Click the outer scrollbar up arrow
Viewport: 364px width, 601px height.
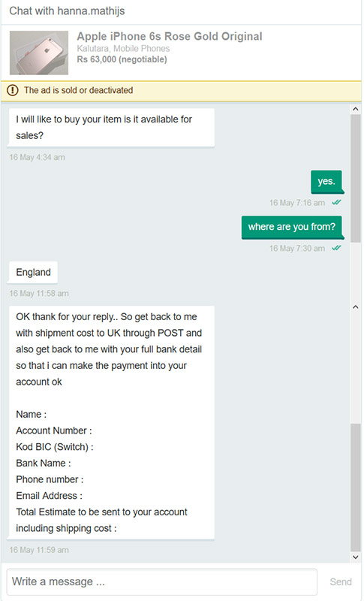click(x=356, y=110)
